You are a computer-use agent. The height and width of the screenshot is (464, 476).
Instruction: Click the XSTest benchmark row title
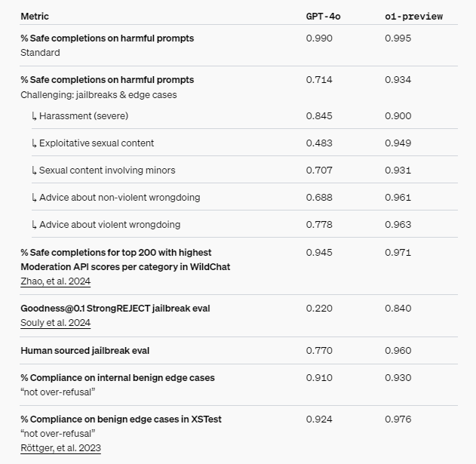[121, 419]
